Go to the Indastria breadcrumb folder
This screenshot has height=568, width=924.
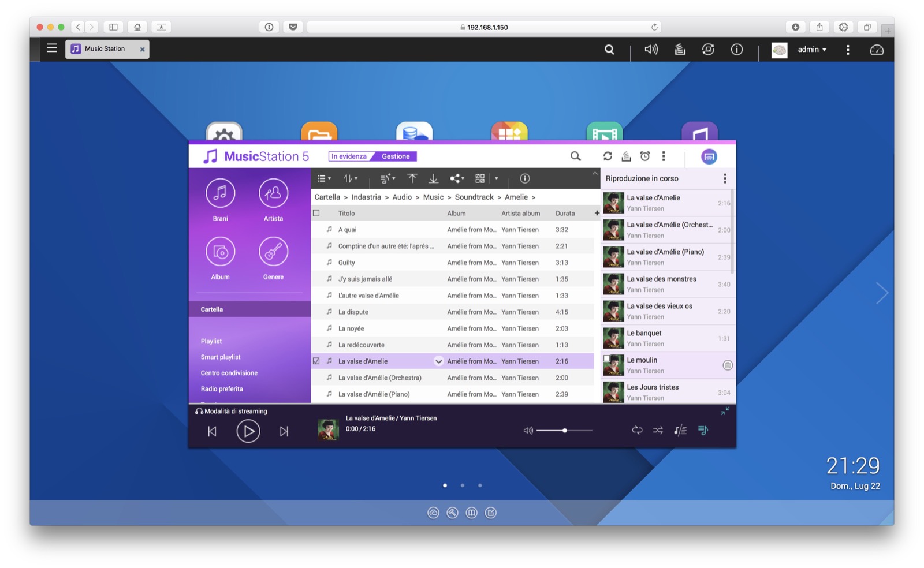(366, 197)
